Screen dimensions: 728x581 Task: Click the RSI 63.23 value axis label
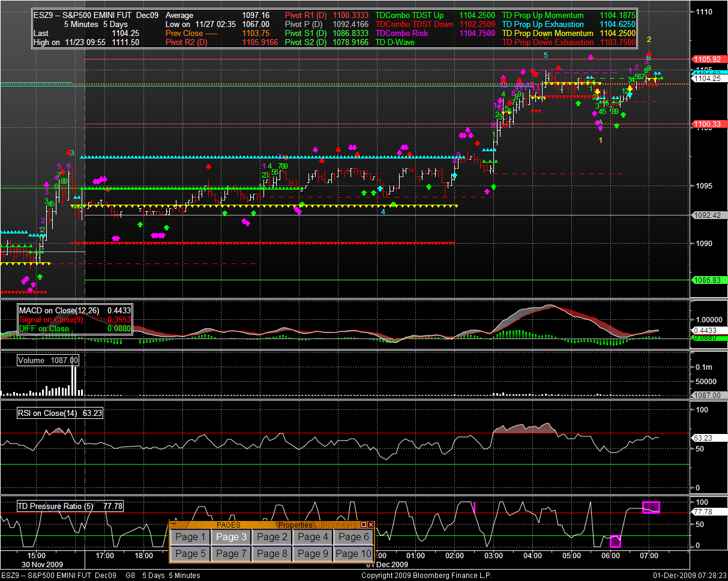tap(703, 438)
